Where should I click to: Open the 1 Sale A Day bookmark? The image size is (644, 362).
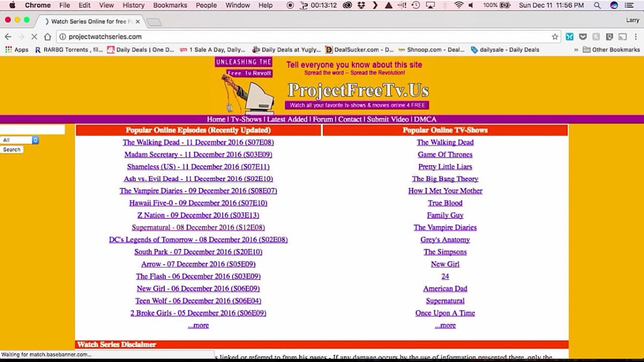click(213, 50)
